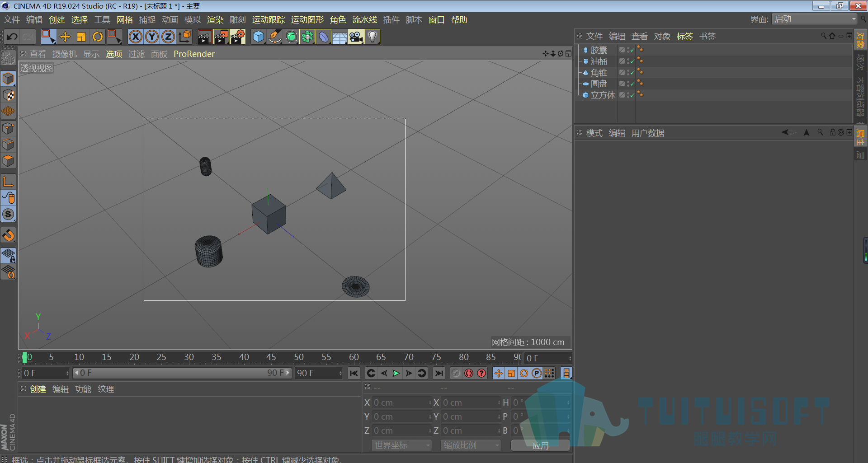The image size is (868, 463).
Task: Toggle the Y axis lock
Action: (x=152, y=37)
